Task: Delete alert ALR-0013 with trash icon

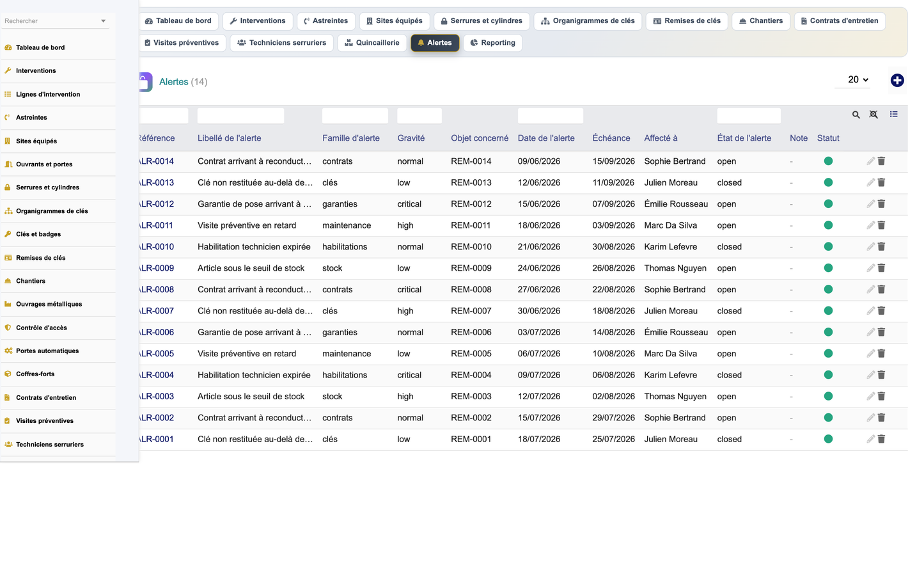Action: [x=881, y=182]
